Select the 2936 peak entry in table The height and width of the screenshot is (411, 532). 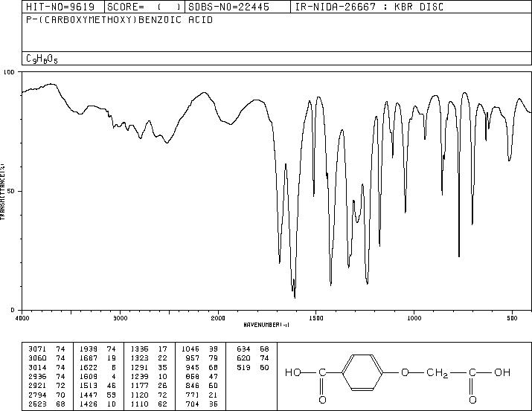point(46,376)
